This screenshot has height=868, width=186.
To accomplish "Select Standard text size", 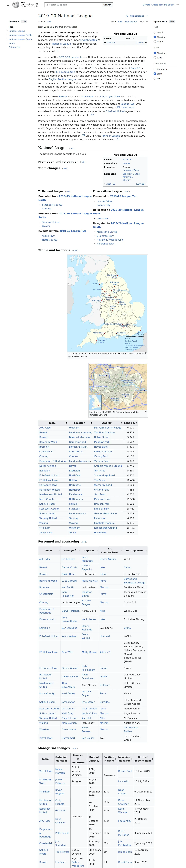I will [x=155, y=37].
